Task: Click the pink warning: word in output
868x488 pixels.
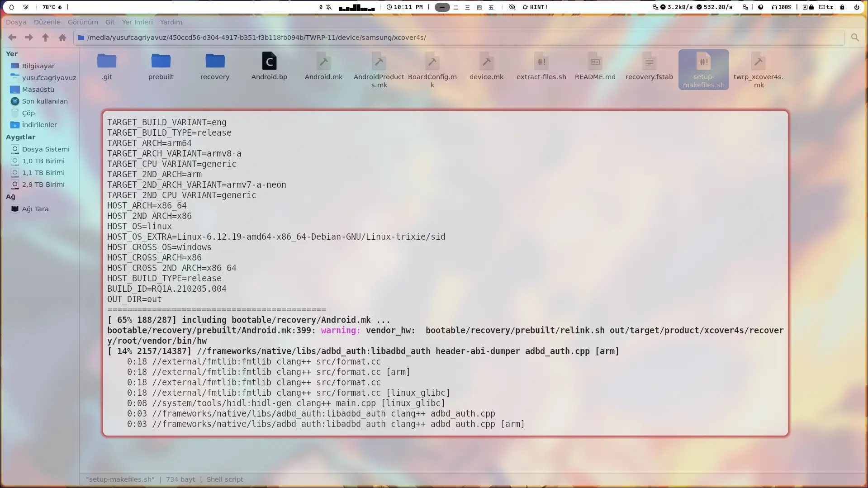Action: (x=341, y=331)
